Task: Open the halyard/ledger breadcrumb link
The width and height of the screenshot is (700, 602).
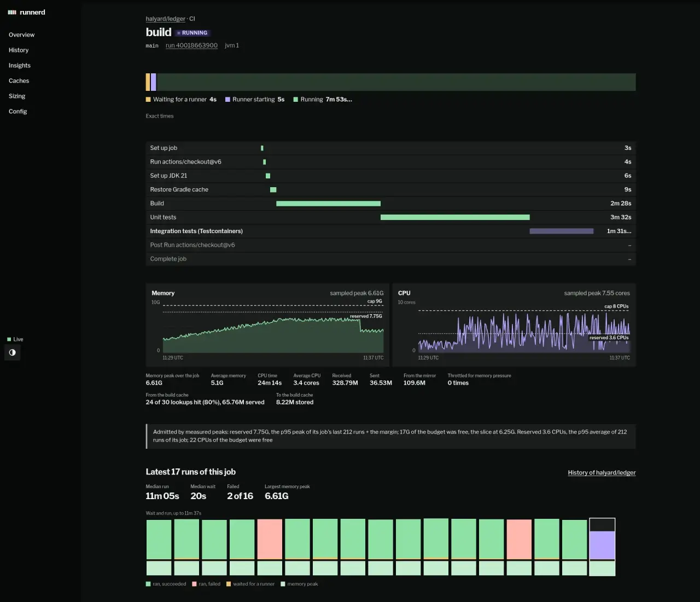Action: click(x=165, y=19)
